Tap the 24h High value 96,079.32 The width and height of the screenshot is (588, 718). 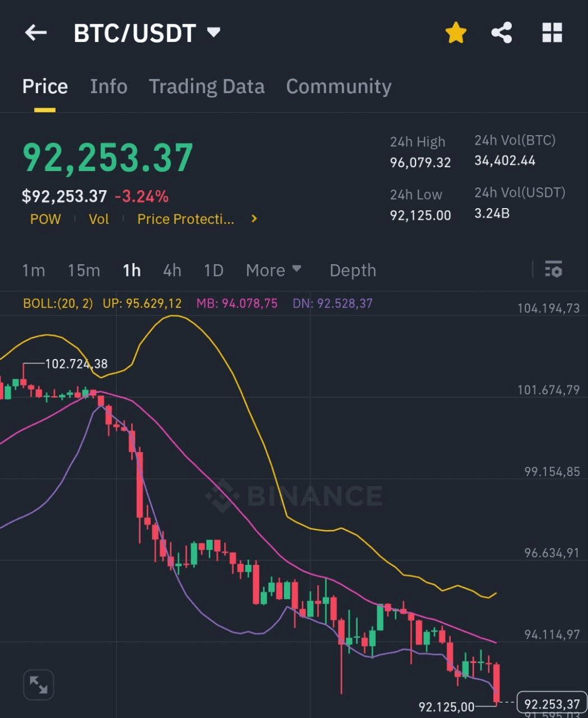[x=420, y=163]
